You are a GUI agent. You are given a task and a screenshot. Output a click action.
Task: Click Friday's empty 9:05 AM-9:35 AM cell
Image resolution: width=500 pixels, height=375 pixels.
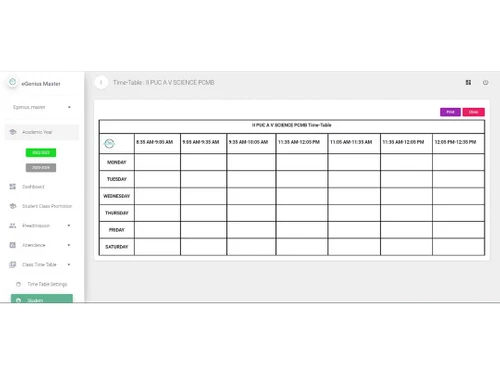pyautogui.click(x=203, y=230)
